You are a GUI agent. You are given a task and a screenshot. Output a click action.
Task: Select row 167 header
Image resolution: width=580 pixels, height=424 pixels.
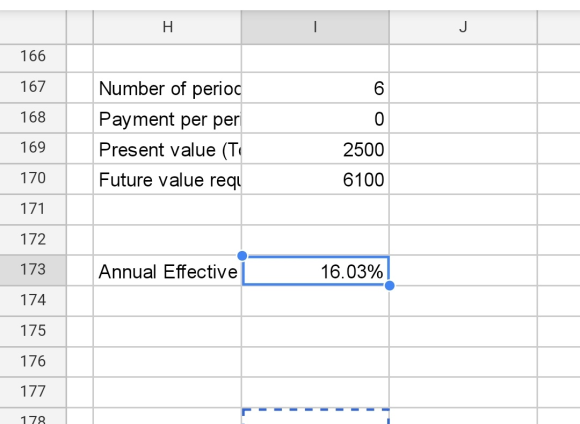coord(33,87)
